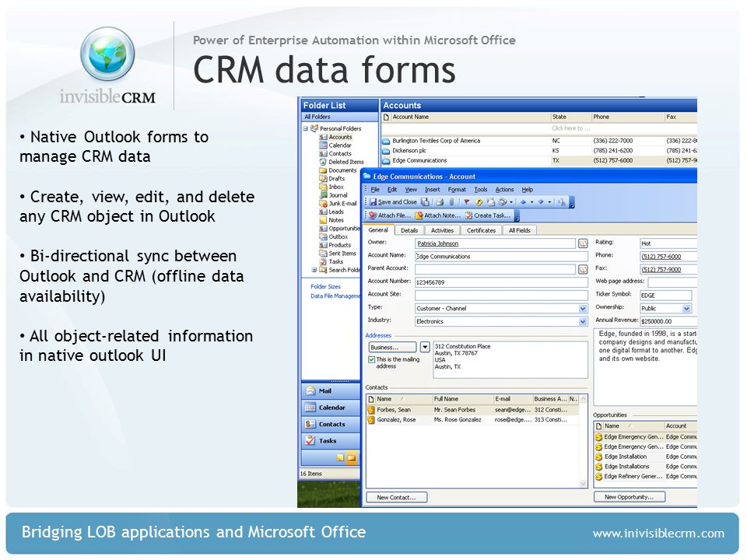747x560 pixels.
Task: Toggle 'This is the mailing address' checkbox
Action: tap(372, 359)
